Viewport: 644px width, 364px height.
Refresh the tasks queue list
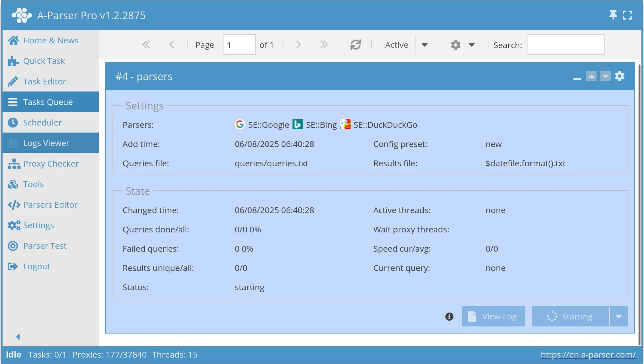[356, 45]
